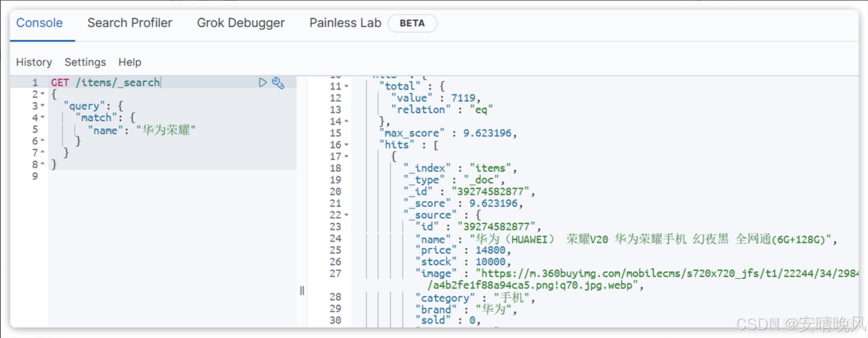Click the product name containing 荣耀V20

click(x=650, y=239)
